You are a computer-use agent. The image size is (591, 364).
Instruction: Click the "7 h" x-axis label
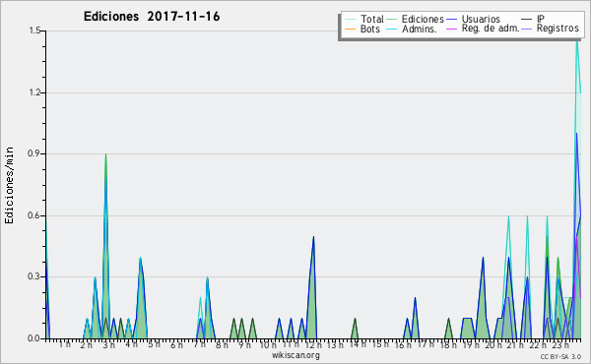pyautogui.click(x=199, y=344)
